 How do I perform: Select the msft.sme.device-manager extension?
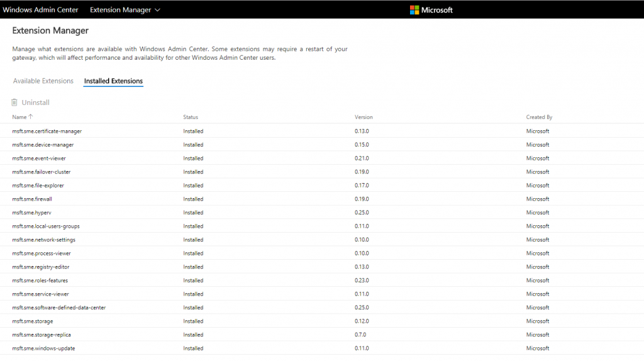(43, 145)
